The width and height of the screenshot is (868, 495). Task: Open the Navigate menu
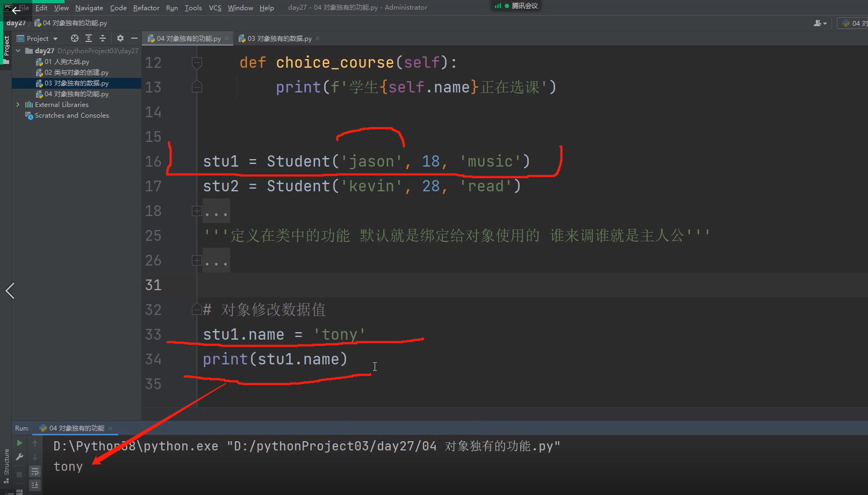[89, 8]
